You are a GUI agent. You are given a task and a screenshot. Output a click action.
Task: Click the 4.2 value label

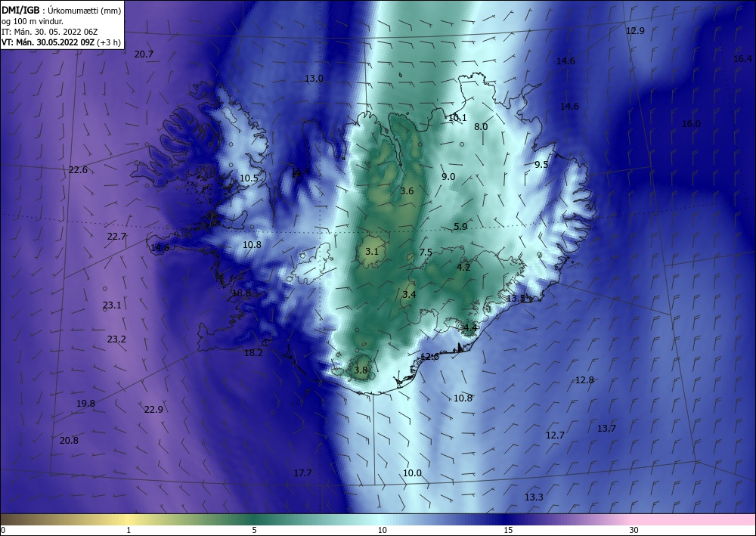(463, 267)
